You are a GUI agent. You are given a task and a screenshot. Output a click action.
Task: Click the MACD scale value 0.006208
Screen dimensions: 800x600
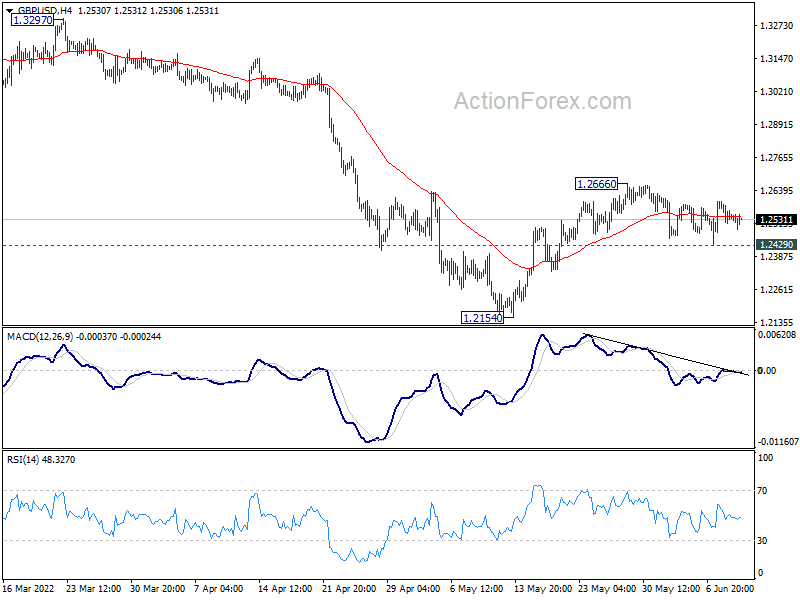click(x=777, y=335)
